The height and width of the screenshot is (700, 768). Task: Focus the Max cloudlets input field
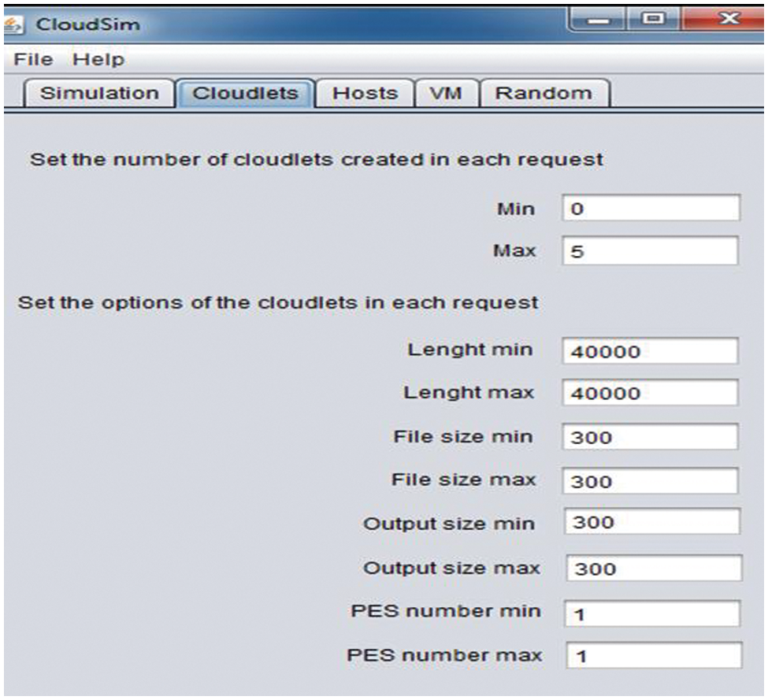(651, 252)
